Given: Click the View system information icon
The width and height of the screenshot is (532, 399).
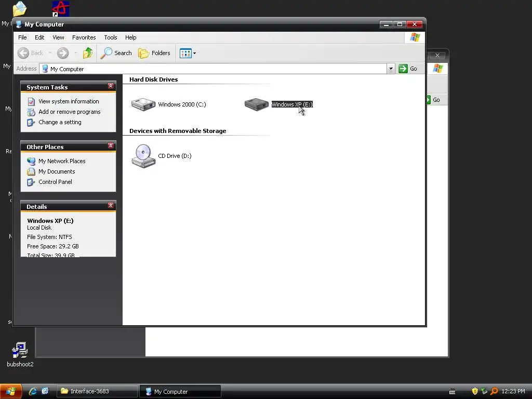Looking at the screenshot, I should (31, 101).
